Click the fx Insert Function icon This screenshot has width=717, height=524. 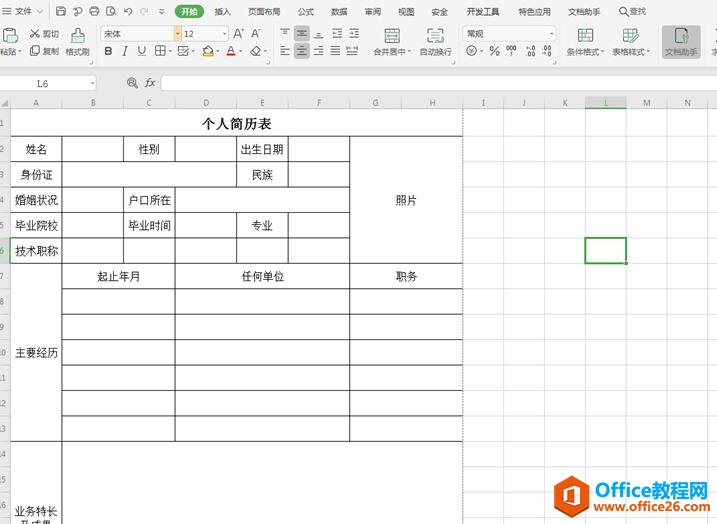point(150,83)
